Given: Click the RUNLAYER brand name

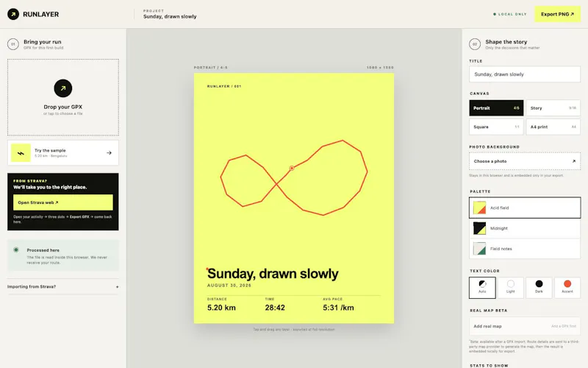Looking at the screenshot, I should 41,14.
